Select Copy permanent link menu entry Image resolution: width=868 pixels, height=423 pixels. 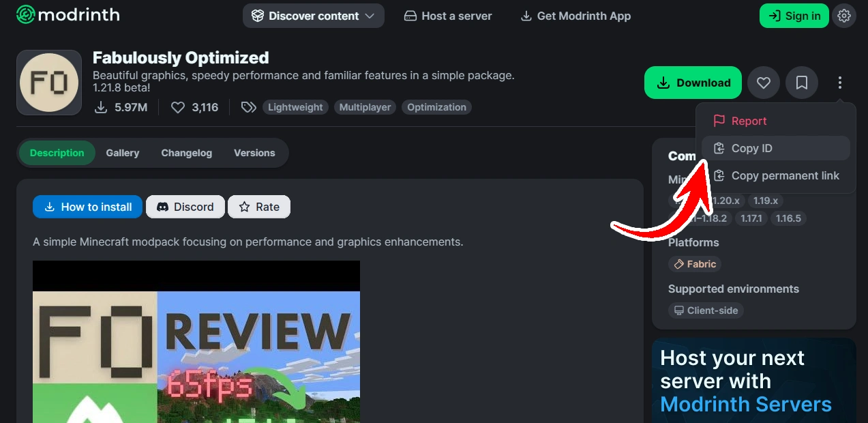776,175
